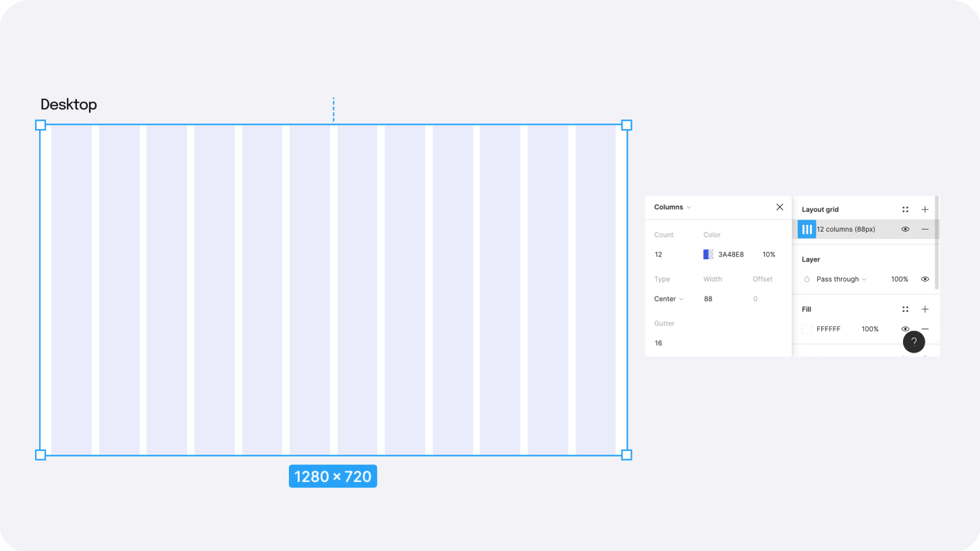Close the Columns settings panel

pos(780,207)
